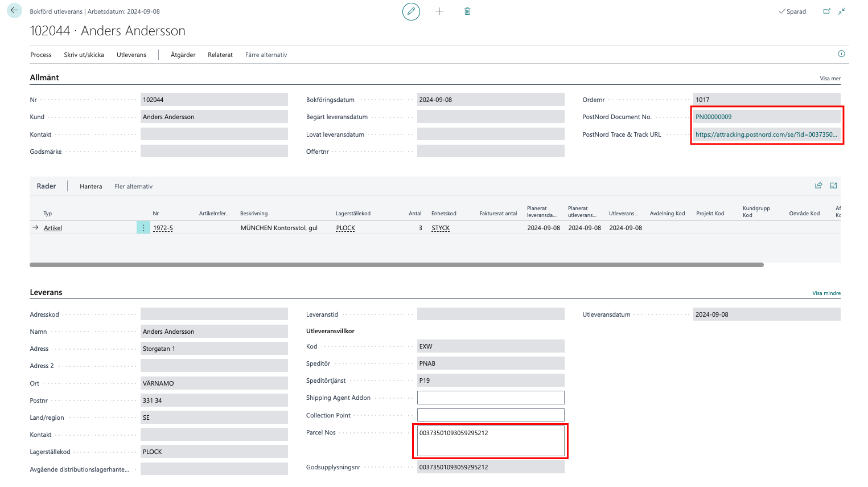Open row options menu for Artikel line
Screen dimensions: 868x487
[143, 228]
